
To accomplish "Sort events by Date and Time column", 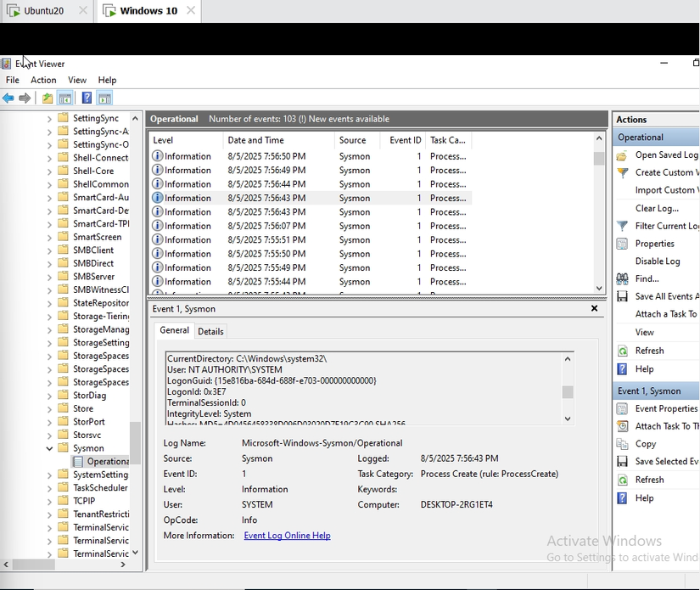I will point(278,140).
